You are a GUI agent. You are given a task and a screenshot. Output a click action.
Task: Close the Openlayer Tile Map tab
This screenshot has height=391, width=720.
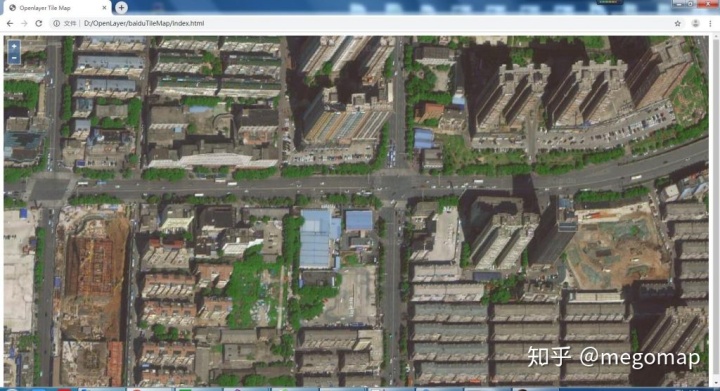click(x=104, y=8)
